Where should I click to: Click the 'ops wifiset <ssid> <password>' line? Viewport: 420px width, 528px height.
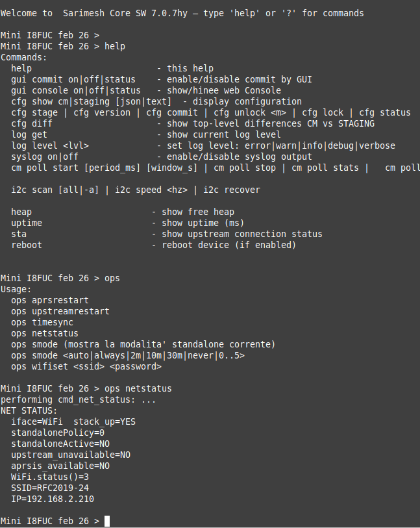(86, 366)
